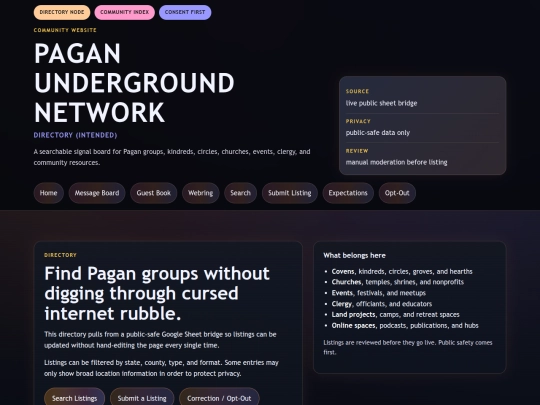Click the 'searchable signal board' description
This screenshot has height=405, width=540.
pos(172,157)
